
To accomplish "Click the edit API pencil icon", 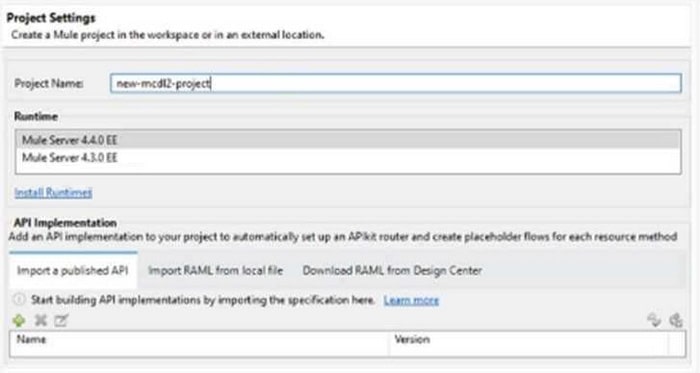I will click(61, 320).
